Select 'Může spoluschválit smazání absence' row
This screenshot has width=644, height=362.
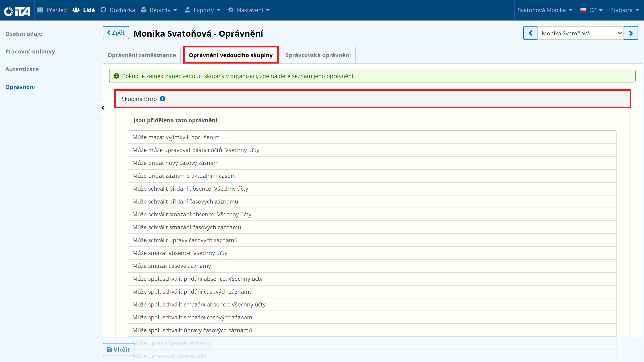(372, 304)
